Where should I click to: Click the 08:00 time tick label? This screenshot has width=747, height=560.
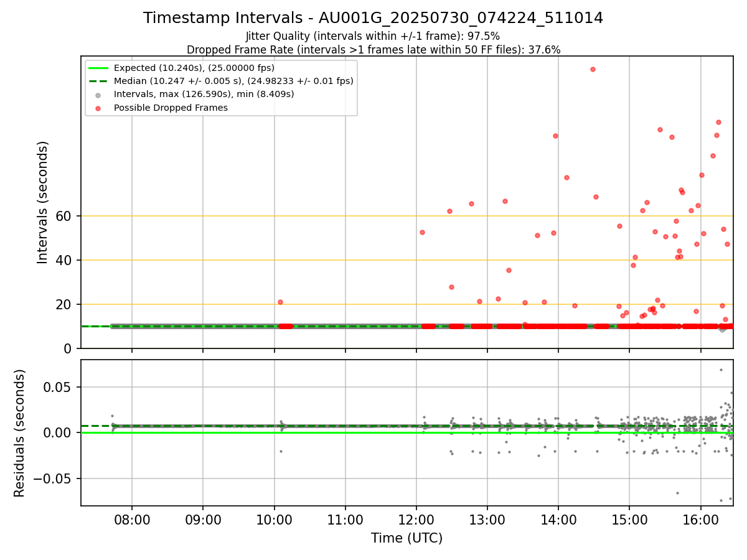coord(131,519)
